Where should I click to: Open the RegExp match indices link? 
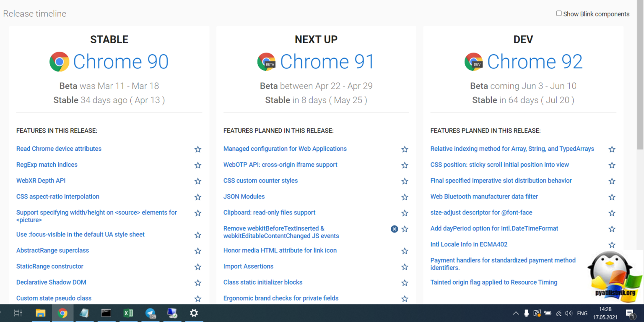click(47, 165)
